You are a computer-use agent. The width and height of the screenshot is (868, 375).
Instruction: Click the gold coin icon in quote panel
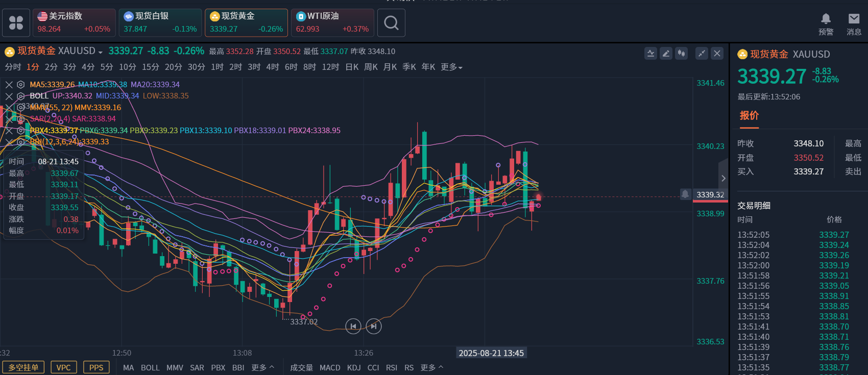click(742, 54)
